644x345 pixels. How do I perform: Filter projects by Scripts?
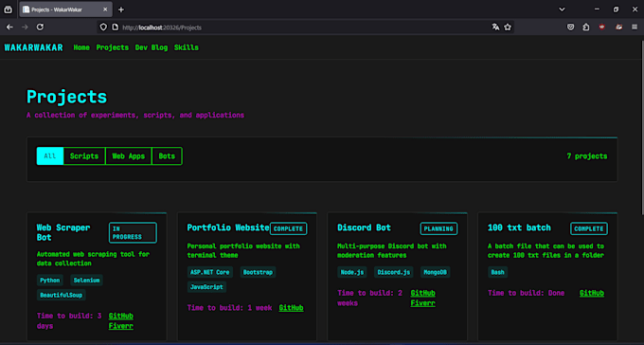[84, 156]
